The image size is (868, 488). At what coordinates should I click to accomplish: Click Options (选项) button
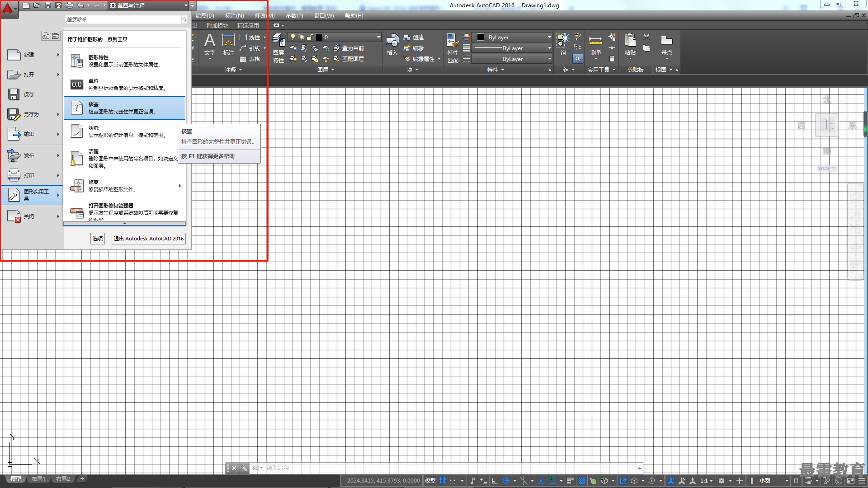[98, 239]
